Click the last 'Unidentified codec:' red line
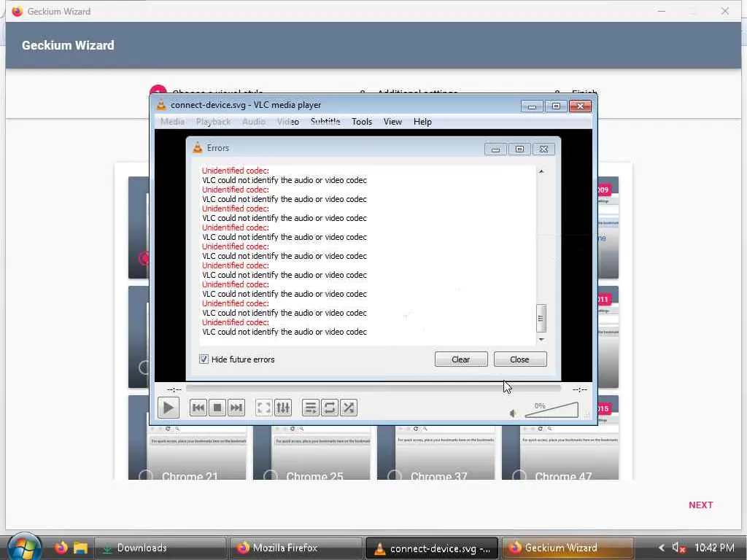 tap(236, 322)
